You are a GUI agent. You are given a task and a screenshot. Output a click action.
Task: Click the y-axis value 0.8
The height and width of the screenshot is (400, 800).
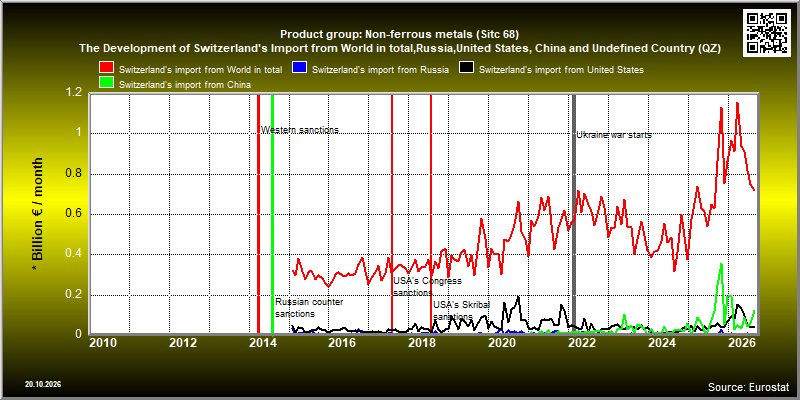coord(75,174)
